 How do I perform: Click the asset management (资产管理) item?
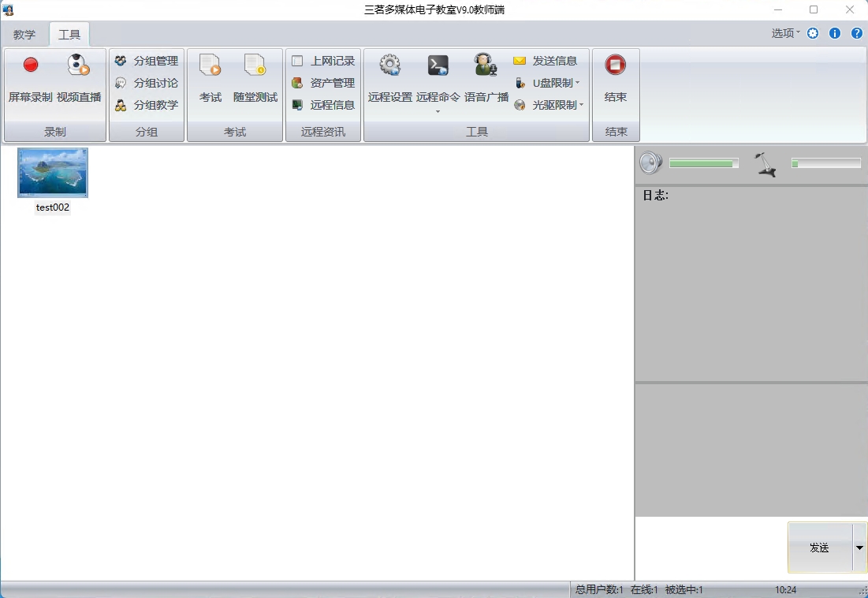(x=324, y=83)
